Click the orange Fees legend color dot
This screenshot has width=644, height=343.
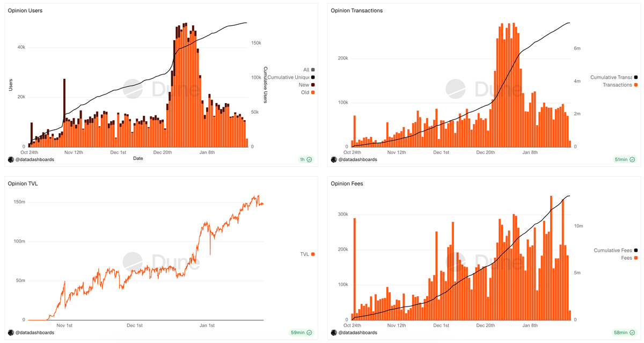pos(636,258)
